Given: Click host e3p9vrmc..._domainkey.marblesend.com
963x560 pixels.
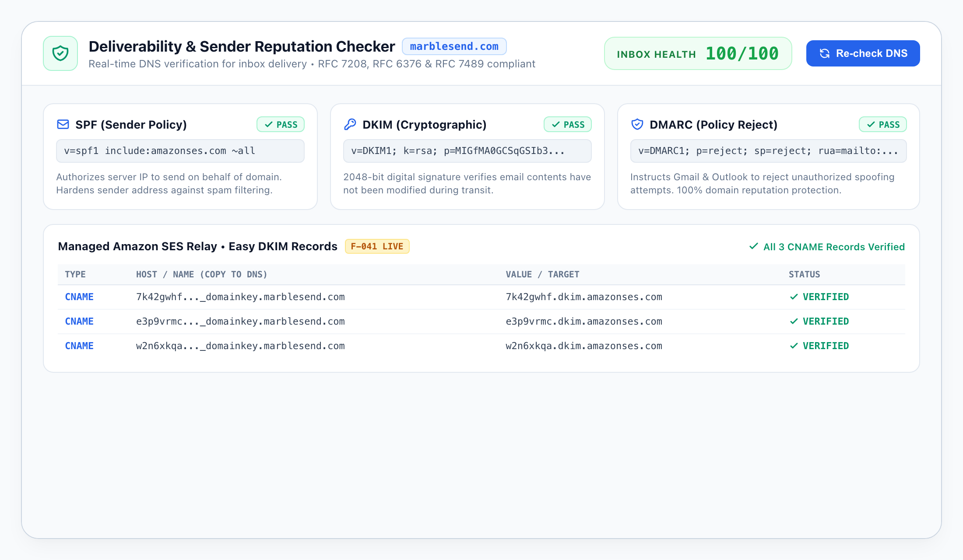Looking at the screenshot, I should pos(240,322).
